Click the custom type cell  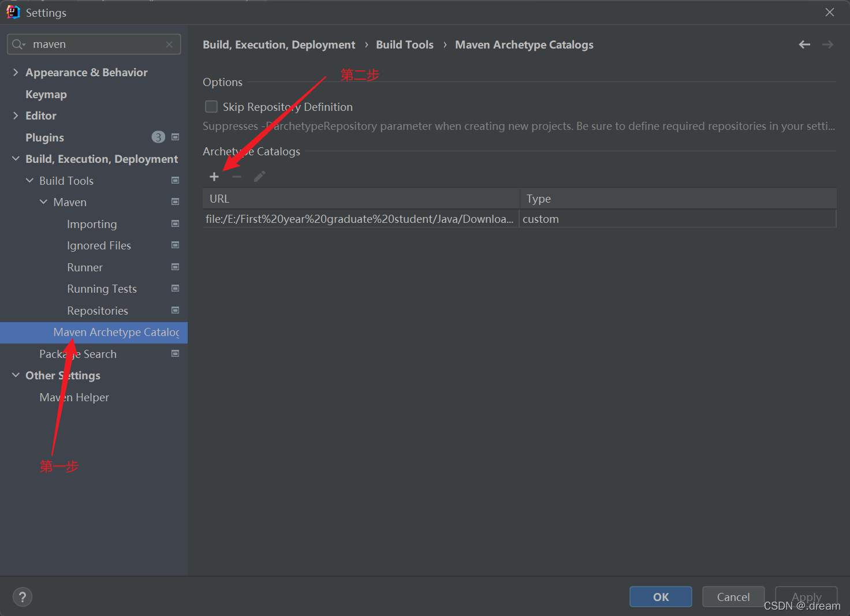[677, 219]
